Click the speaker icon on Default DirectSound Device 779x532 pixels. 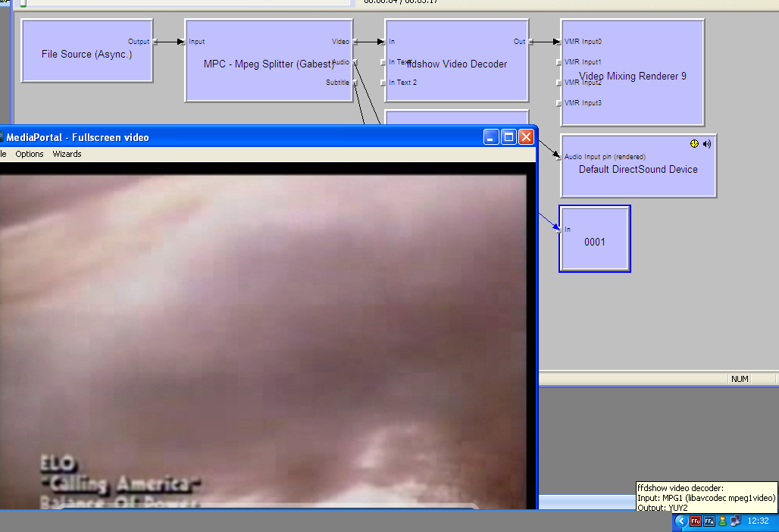point(706,144)
